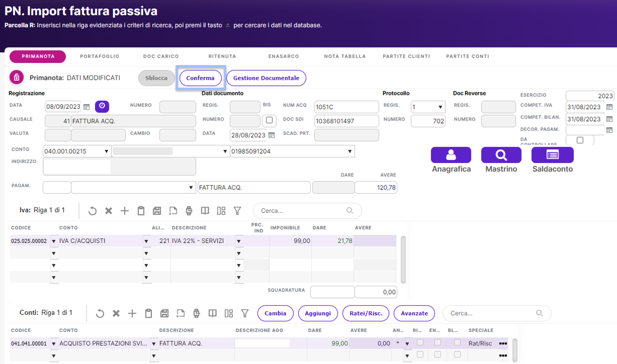617x364 pixels.
Task: Add a row with plus icon in Conti toolbar
Action: tap(132, 313)
